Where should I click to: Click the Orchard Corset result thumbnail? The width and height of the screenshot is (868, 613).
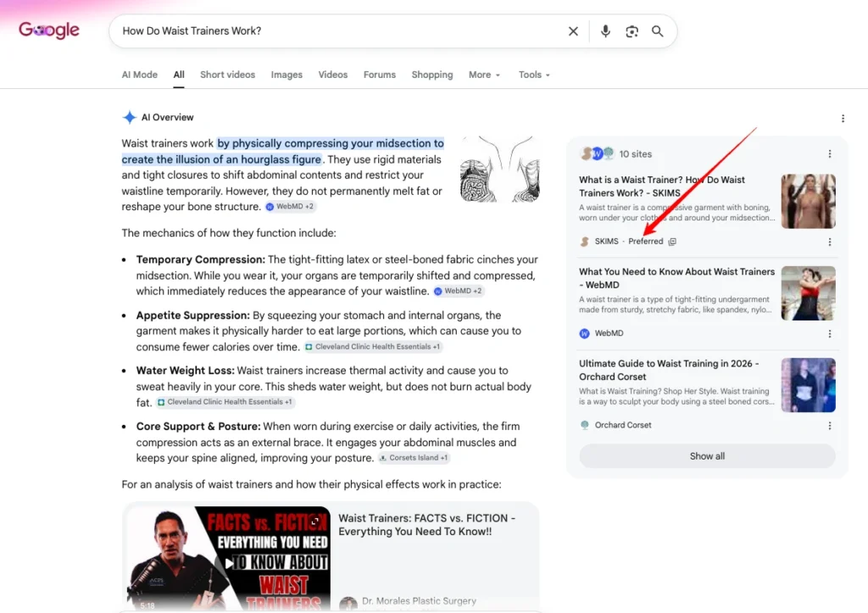(808, 385)
